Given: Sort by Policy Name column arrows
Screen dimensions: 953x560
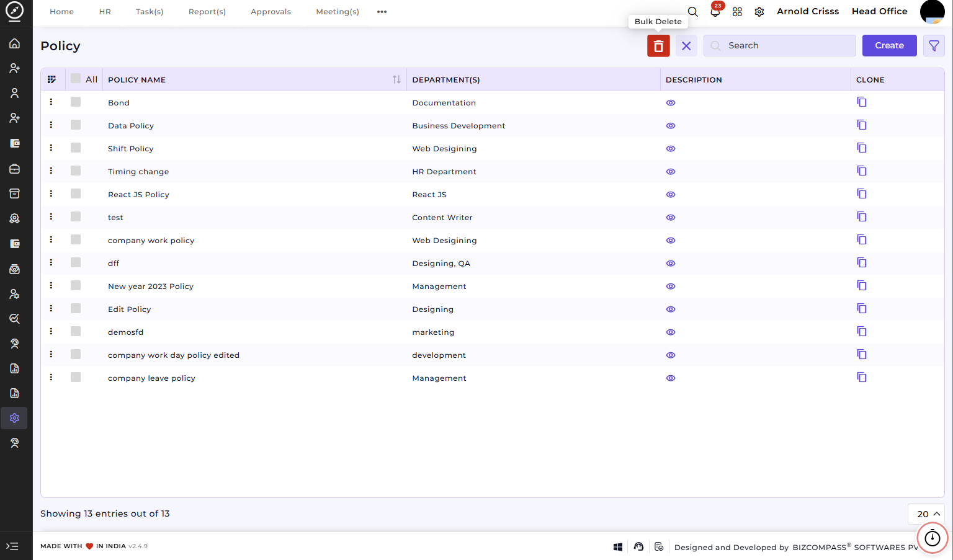Looking at the screenshot, I should coord(396,79).
